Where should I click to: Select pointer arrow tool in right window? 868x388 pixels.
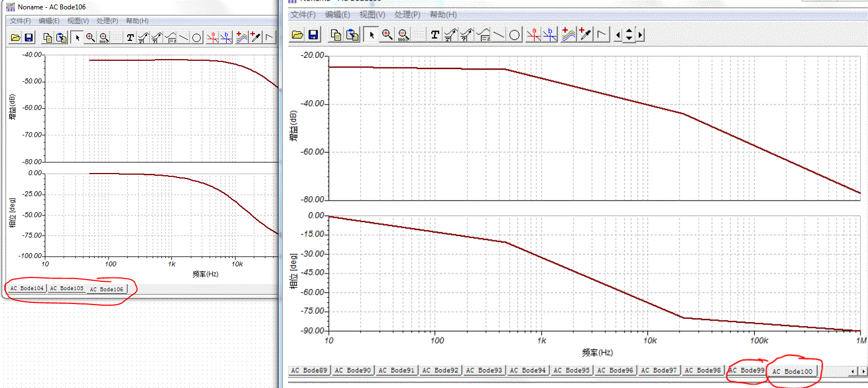[x=372, y=35]
